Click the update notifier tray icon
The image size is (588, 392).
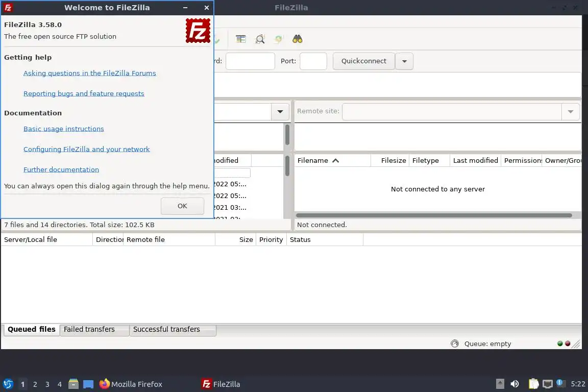tap(560, 383)
